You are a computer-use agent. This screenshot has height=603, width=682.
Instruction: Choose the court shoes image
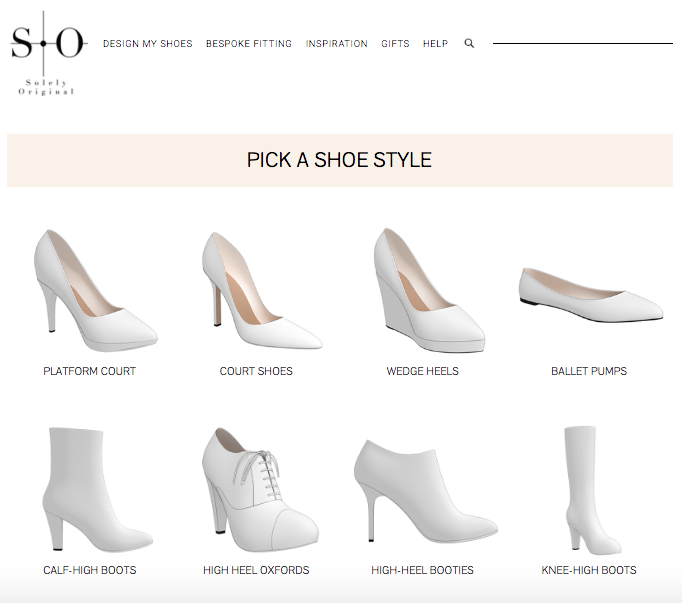pyautogui.click(x=262, y=291)
